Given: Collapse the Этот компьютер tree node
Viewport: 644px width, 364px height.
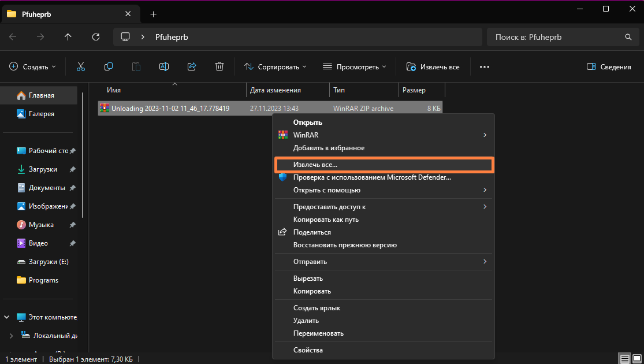Looking at the screenshot, I should 8,317.
